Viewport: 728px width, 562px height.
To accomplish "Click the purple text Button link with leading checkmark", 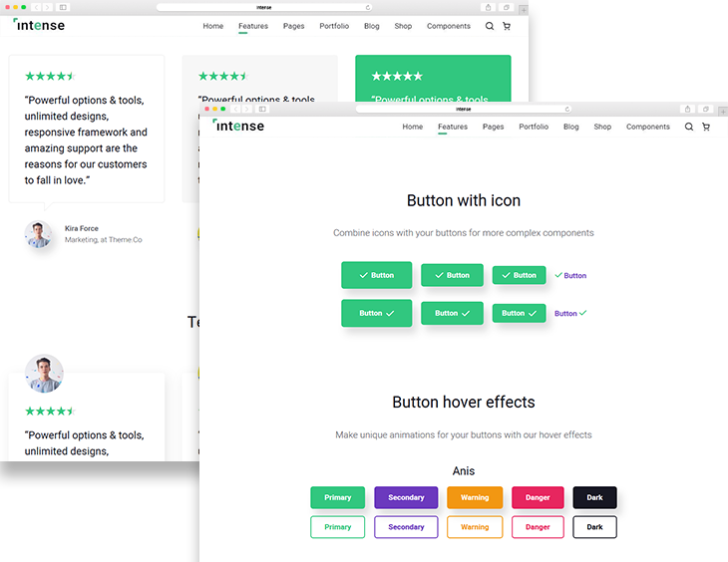I will pos(570,275).
